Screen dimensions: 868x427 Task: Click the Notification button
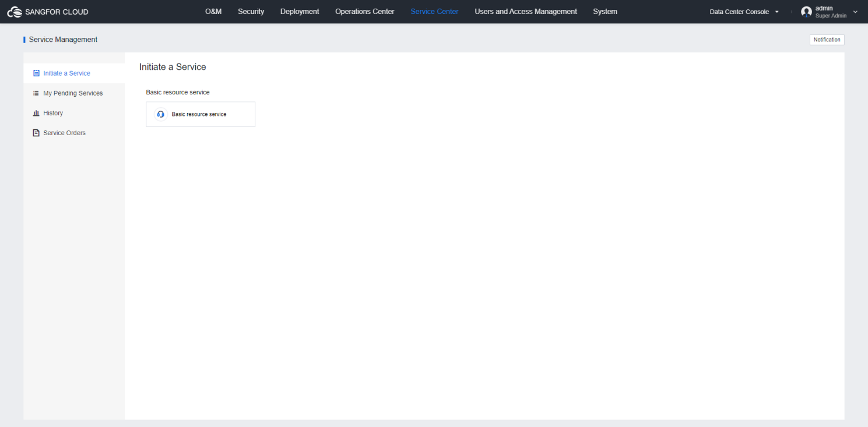827,40
